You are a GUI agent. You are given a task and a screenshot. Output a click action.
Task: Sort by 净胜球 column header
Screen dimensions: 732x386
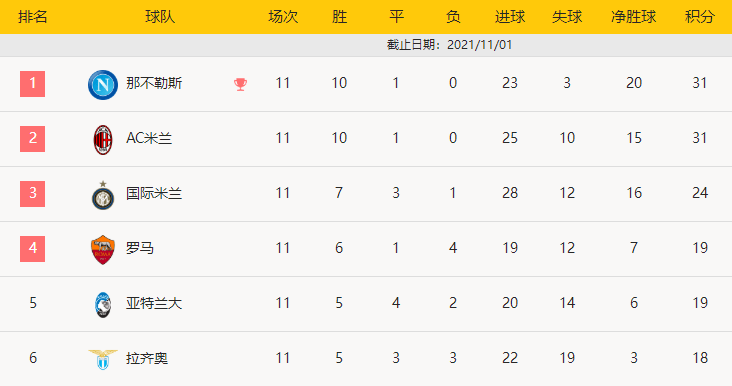(633, 17)
